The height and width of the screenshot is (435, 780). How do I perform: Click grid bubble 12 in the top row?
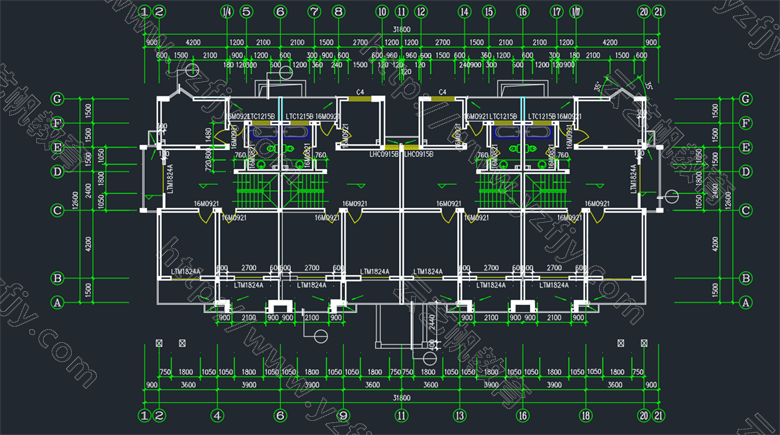pyautogui.click(x=422, y=12)
